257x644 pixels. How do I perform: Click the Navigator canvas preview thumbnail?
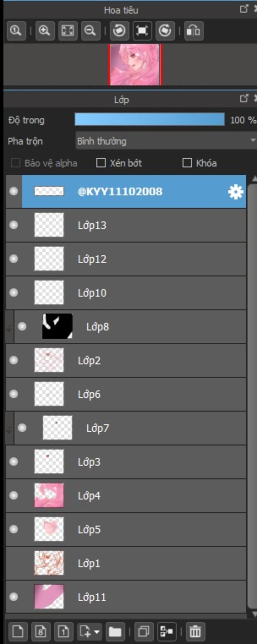coord(135,64)
